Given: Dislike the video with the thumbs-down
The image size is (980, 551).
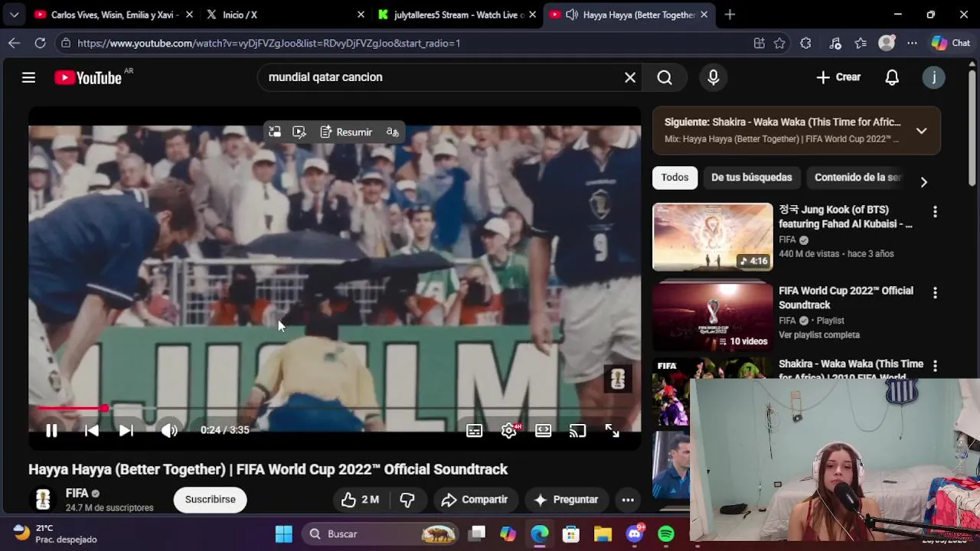Looking at the screenshot, I should click(407, 500).
